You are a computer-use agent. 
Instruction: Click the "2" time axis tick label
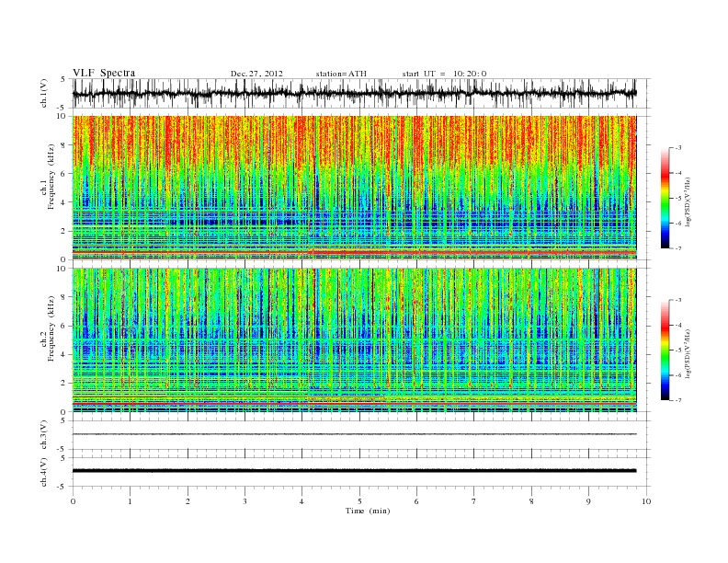tap(188, 501)
